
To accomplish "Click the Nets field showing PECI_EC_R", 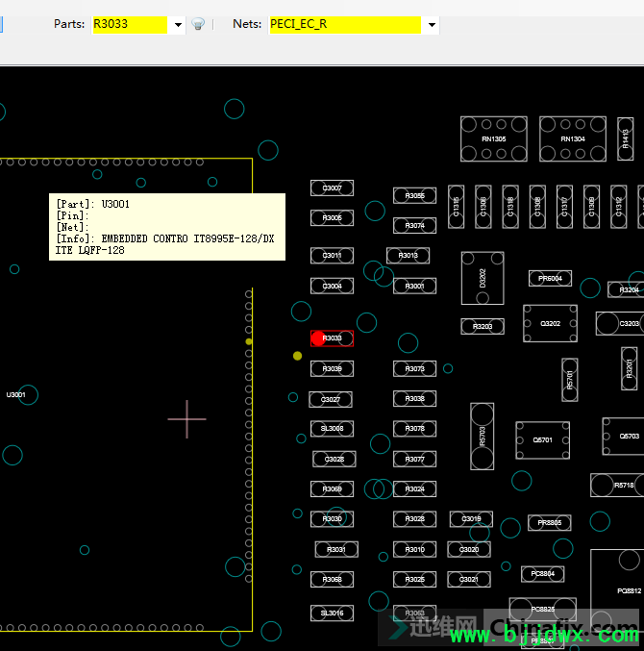I will (344, 24).
